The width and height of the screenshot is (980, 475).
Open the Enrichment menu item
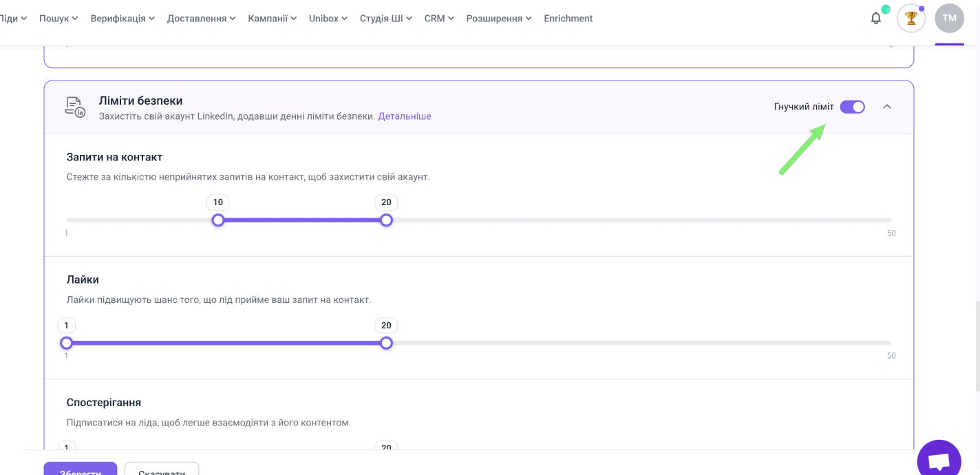(x=568, y=19)
